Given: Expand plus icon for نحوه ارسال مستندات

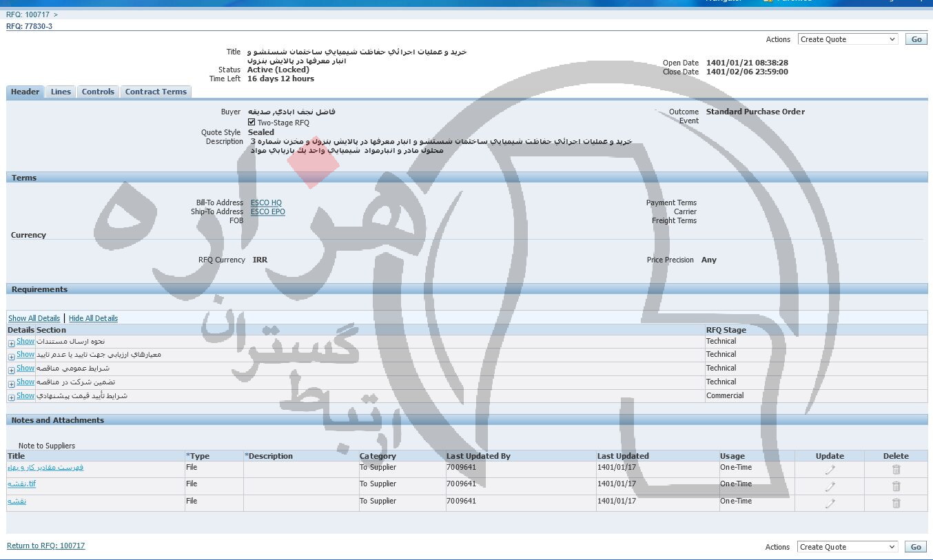Looking at the screenshot, I should pyautogui.click(x=11, y=343).
